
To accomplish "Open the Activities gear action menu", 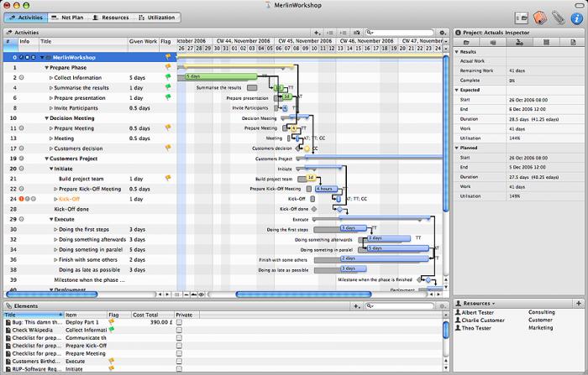I will coord(443,33).
